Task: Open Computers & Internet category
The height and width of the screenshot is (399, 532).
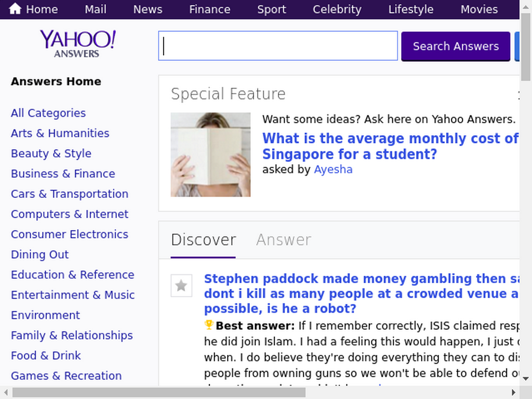Action: click(70, 214)
